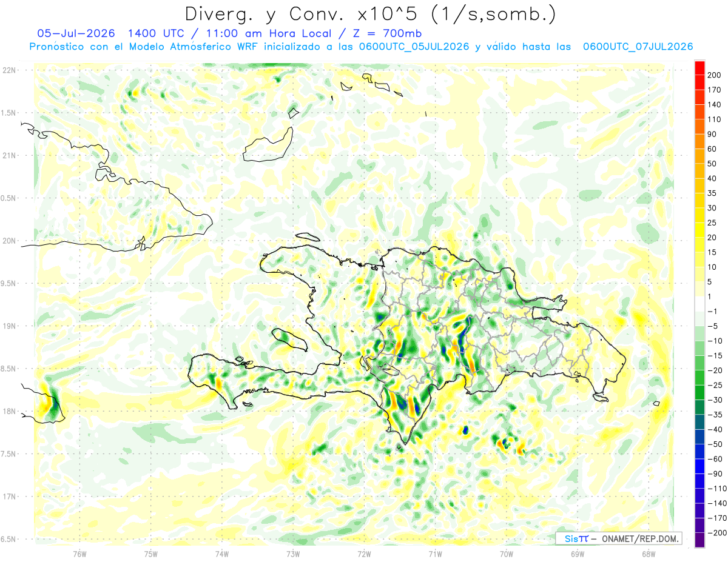Click the '0.5N' latitude label
This screenshot has width=728, height=562.
tap(9, 198)
